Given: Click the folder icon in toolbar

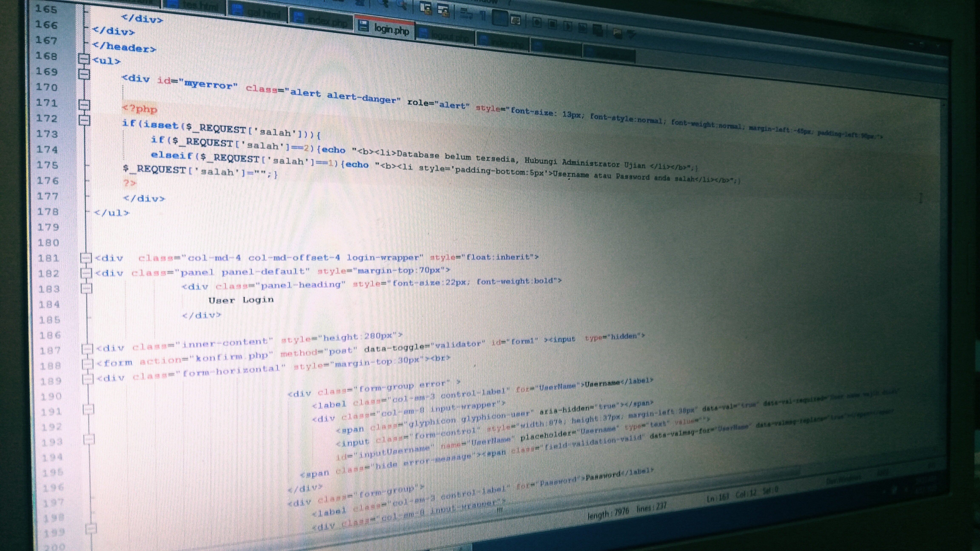Looking at the screenshot, I should [x=617, y=33].
